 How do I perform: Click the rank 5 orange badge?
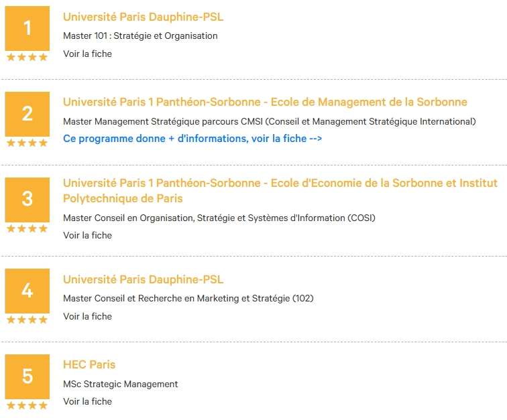[x=27, y=376]
